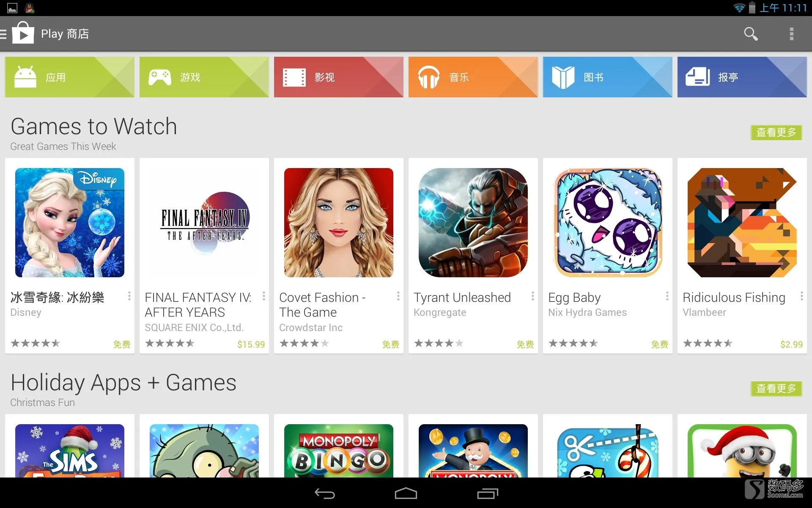Expand options menu on Egg Baby card
812x508 pixels.
click(x=667, y=296)
